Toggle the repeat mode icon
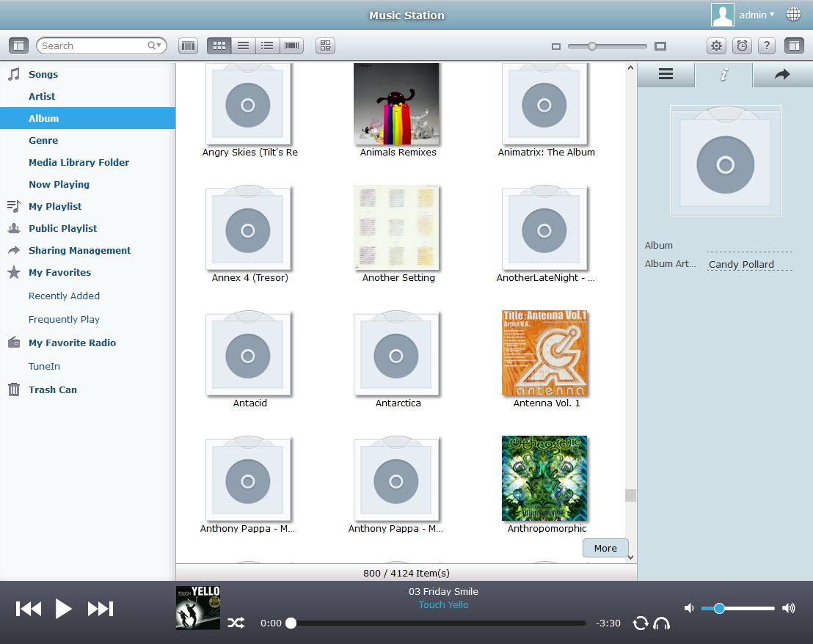This screenshot has height=644, width=813. 641,623
